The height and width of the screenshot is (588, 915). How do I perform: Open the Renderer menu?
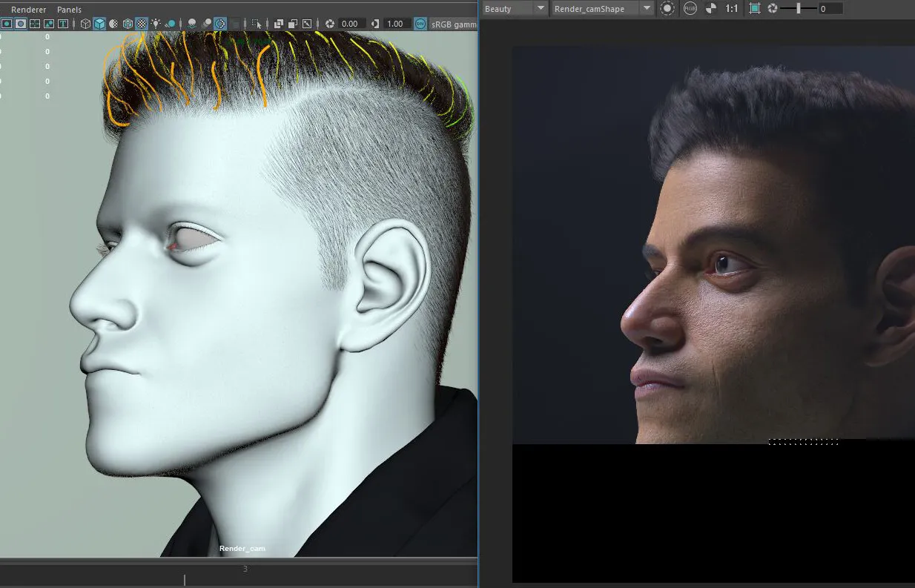pos(28,10)
